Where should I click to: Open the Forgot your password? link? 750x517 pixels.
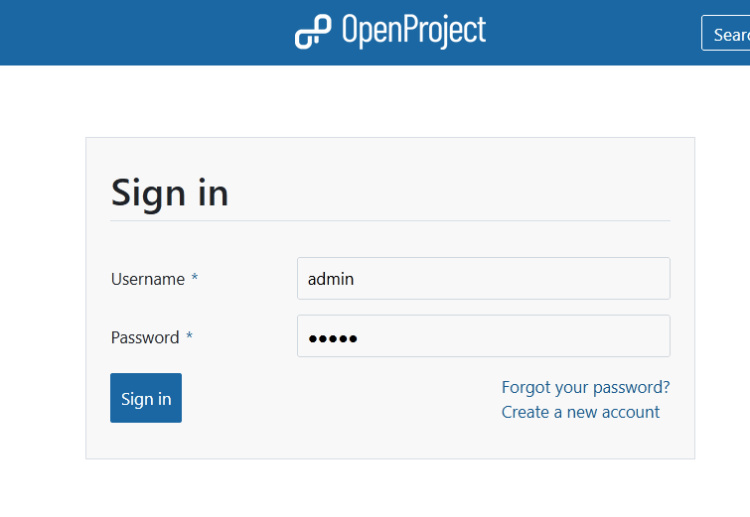585,387
